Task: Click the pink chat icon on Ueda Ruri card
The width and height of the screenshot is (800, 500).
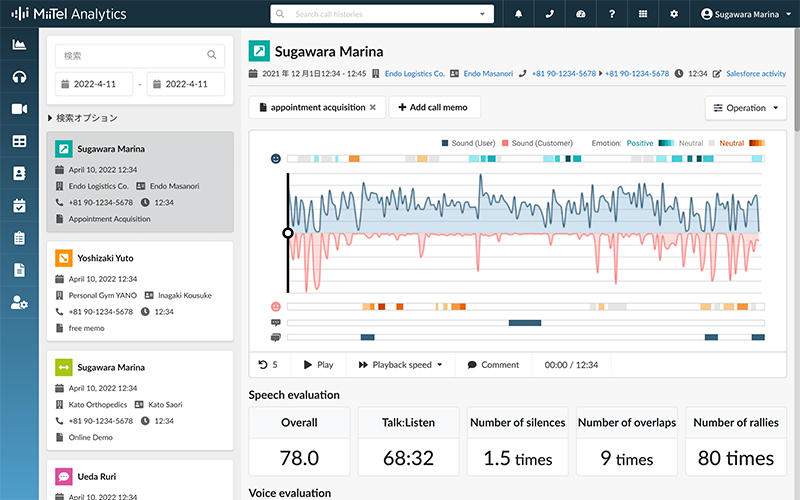Action: [x=63, y=477]
